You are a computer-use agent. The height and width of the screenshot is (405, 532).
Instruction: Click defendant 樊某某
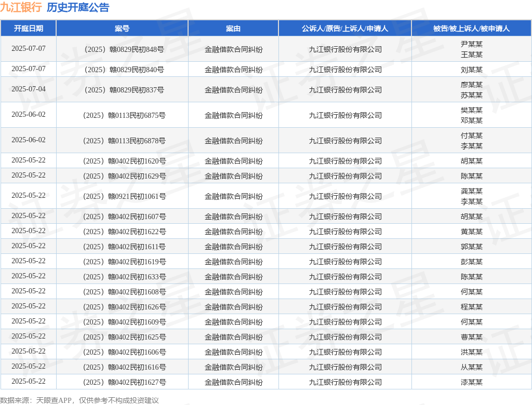(472, 110)
